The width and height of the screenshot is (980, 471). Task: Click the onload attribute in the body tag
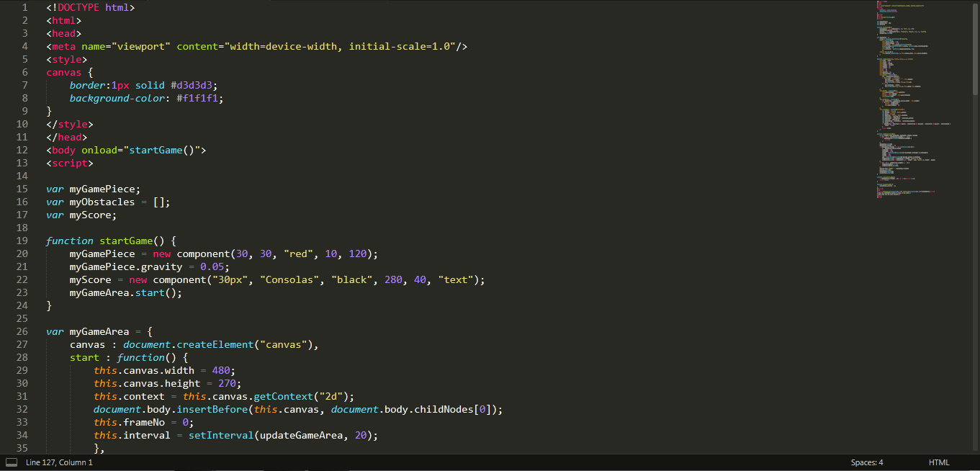99,150
